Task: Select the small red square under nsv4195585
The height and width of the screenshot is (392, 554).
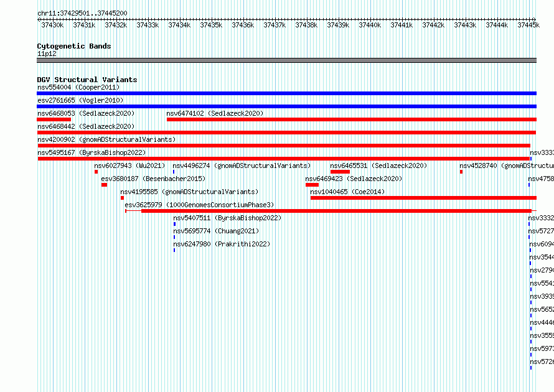Action: (x=122, y=198)
